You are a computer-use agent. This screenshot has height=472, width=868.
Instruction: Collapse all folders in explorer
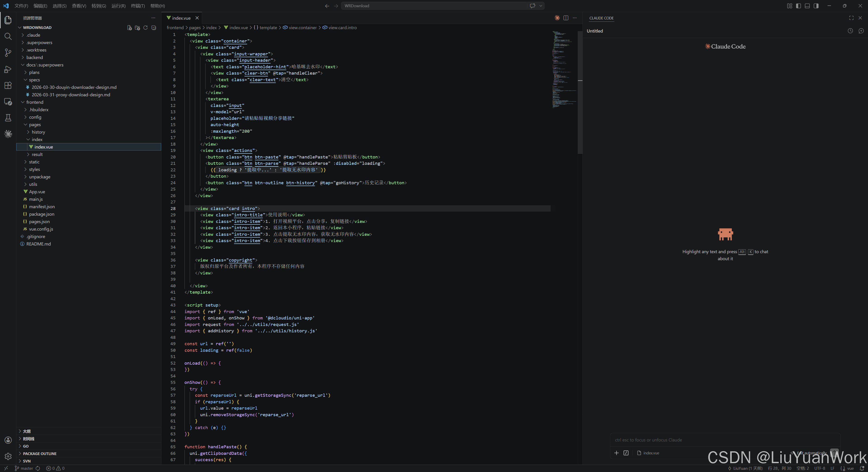point(154,28)
